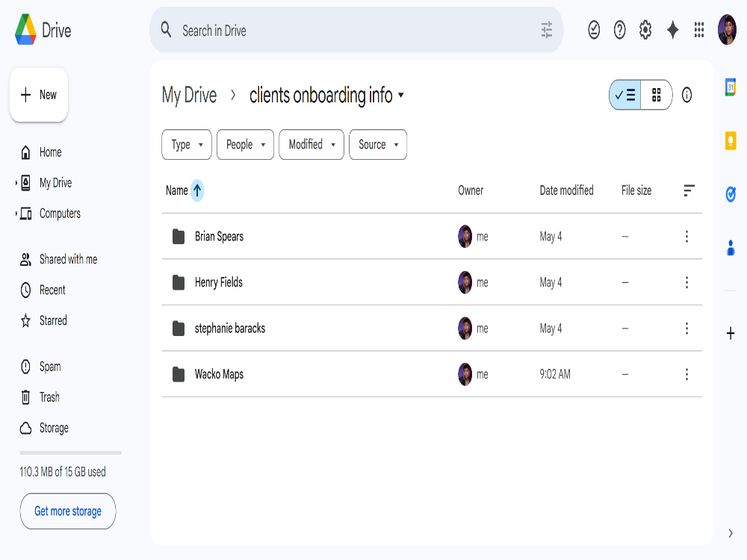Open advanced search filter options icon

(547, 30)
